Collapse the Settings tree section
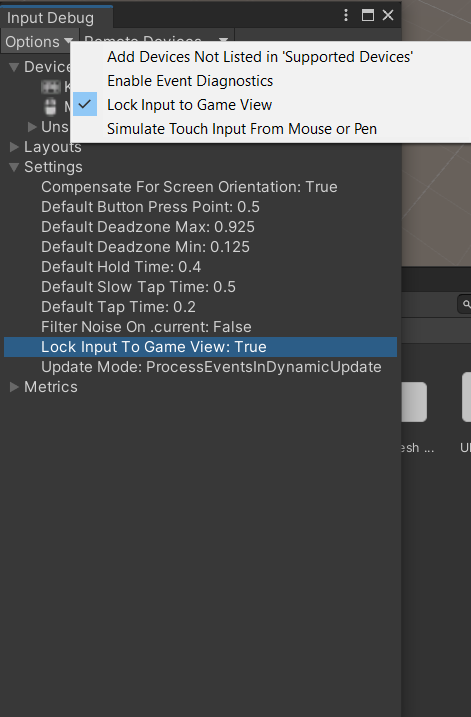 pyautogui.click(x=14, y=167)
